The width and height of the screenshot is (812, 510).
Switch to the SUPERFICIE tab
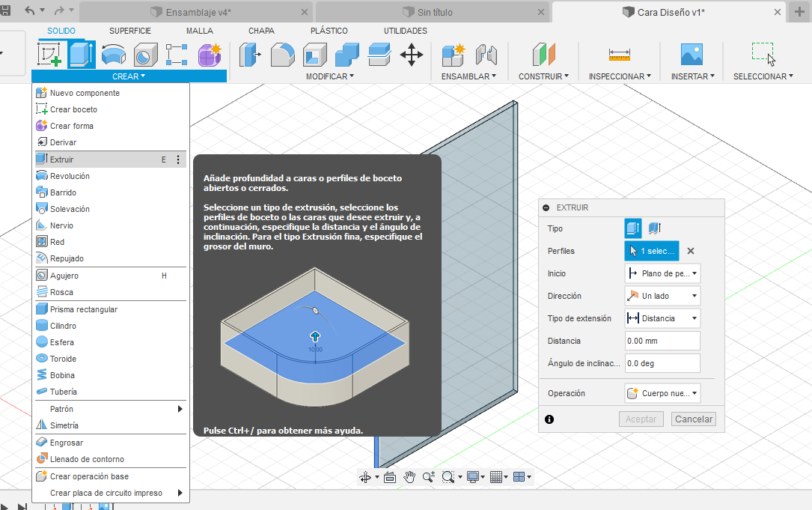pos(130,31)
